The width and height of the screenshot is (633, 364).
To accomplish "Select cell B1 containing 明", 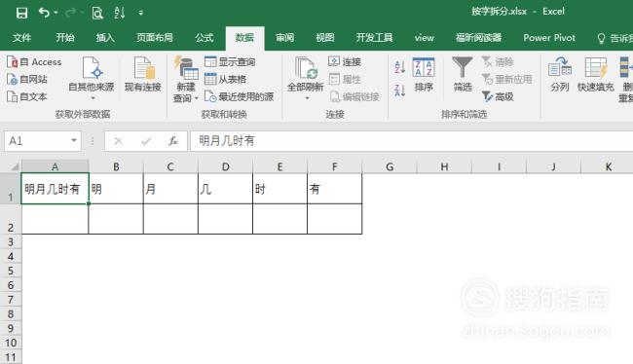I will point(116,189).
